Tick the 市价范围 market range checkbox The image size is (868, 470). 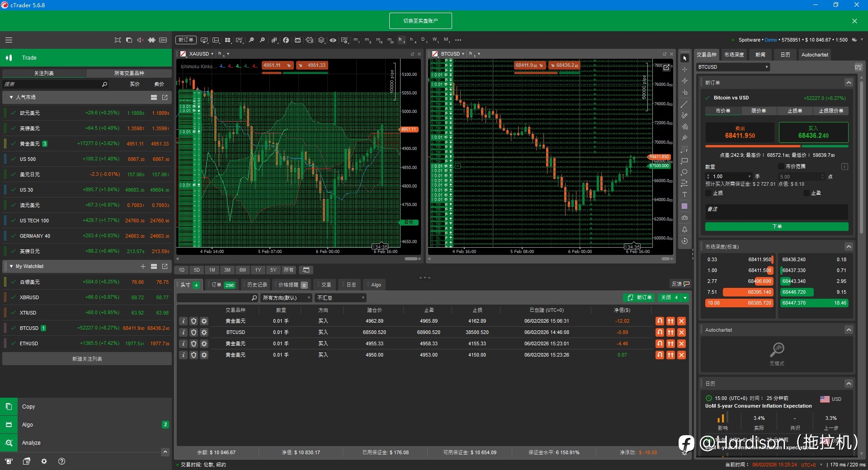coord(781,166)
